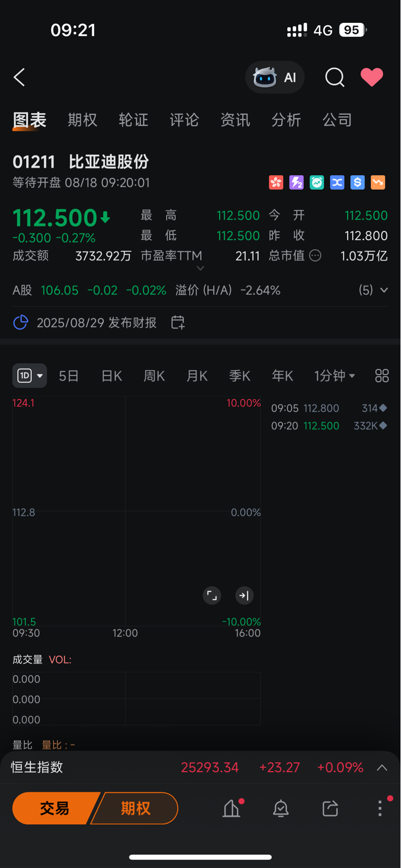
Task: Select the 09:05 112.800 tick row
Action: 329,408
